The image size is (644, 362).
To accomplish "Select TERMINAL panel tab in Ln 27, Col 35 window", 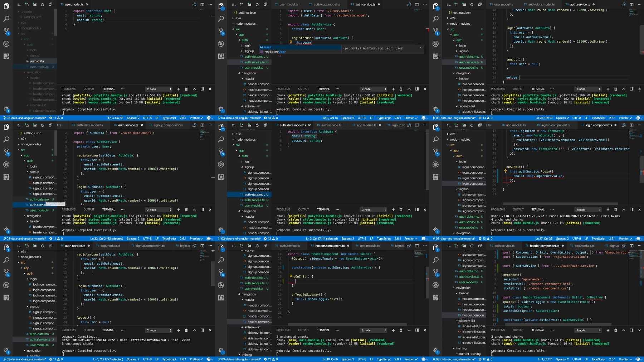I will (x=538, y=209).
